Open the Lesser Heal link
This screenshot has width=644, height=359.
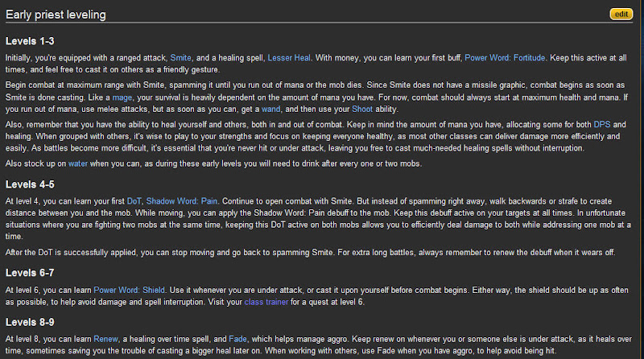click(x=289, y=58)
